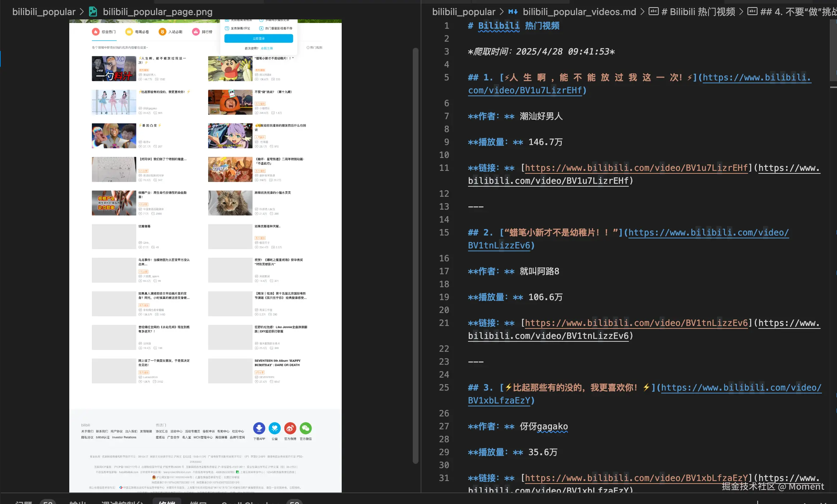
Task: Click the image preview's vertical scrollbar
Action: coord(416,256)
